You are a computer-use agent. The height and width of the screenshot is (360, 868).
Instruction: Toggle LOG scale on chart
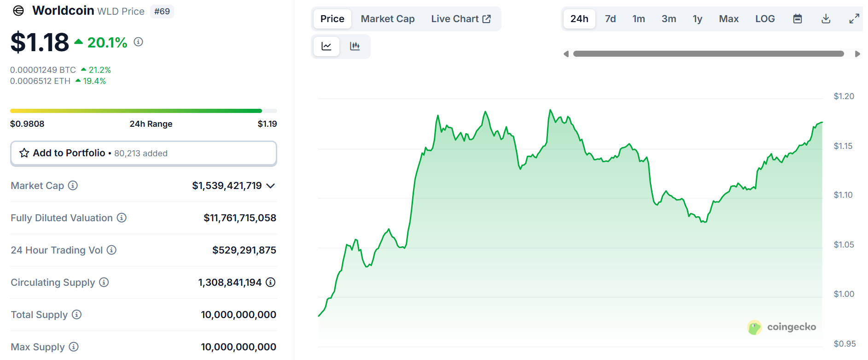765,19
